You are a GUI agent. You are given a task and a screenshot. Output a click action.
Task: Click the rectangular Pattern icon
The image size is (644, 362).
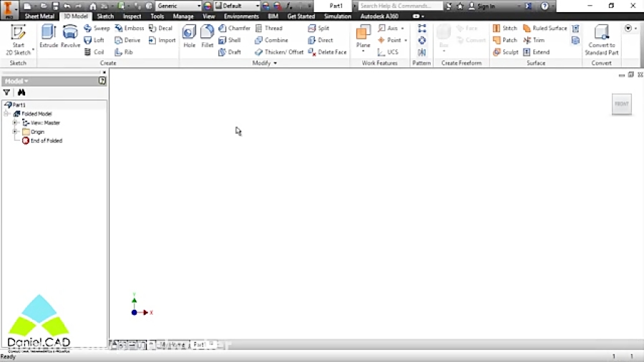(421, 28)
